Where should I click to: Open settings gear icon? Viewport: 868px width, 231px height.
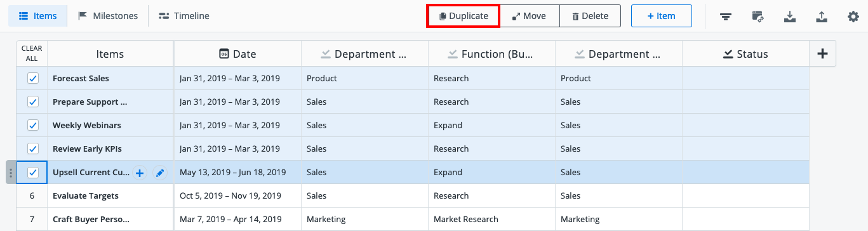(853, 16)
